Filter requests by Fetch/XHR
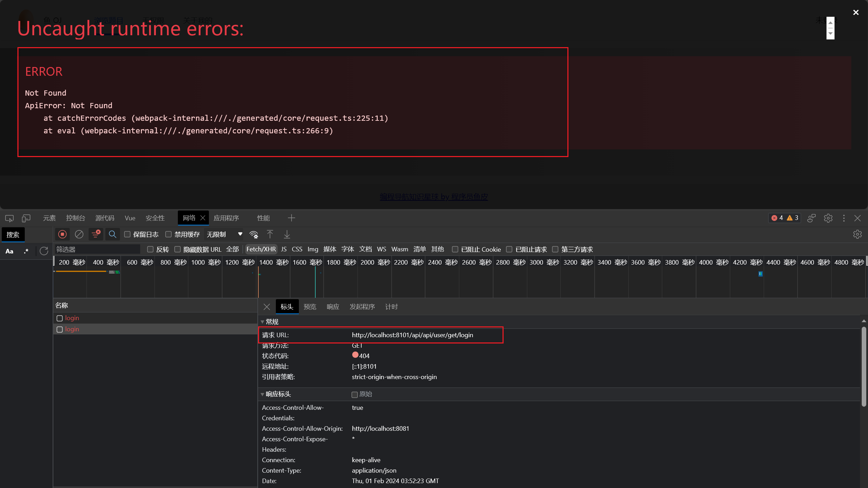Screen dimensions: 868x488 261,249
